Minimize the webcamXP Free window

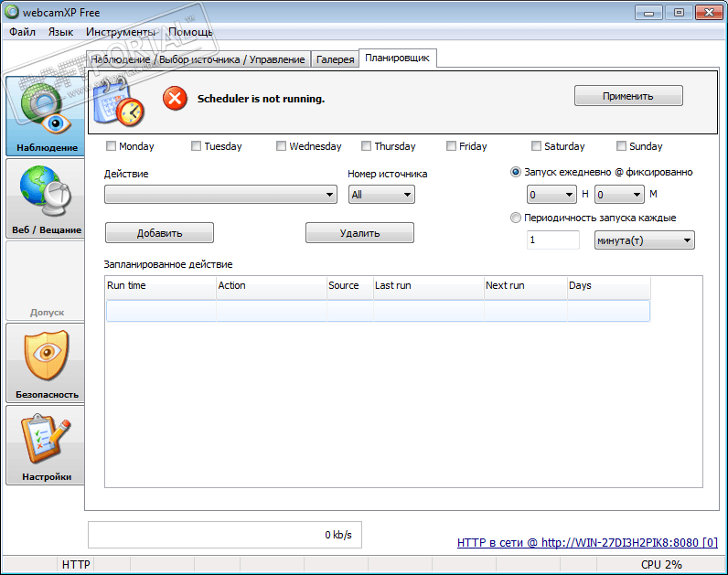pos(648,13)
